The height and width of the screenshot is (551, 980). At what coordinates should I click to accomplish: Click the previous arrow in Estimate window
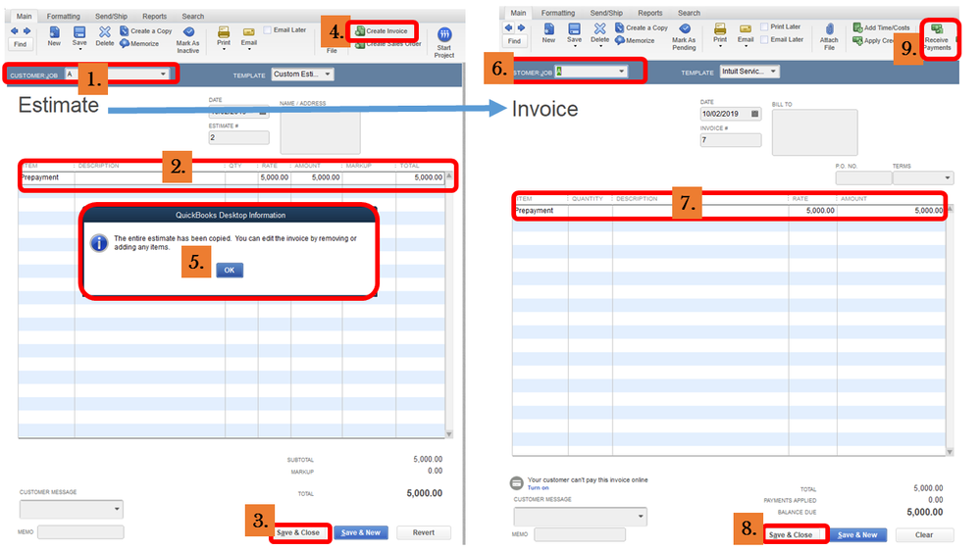tap(15, 30)
